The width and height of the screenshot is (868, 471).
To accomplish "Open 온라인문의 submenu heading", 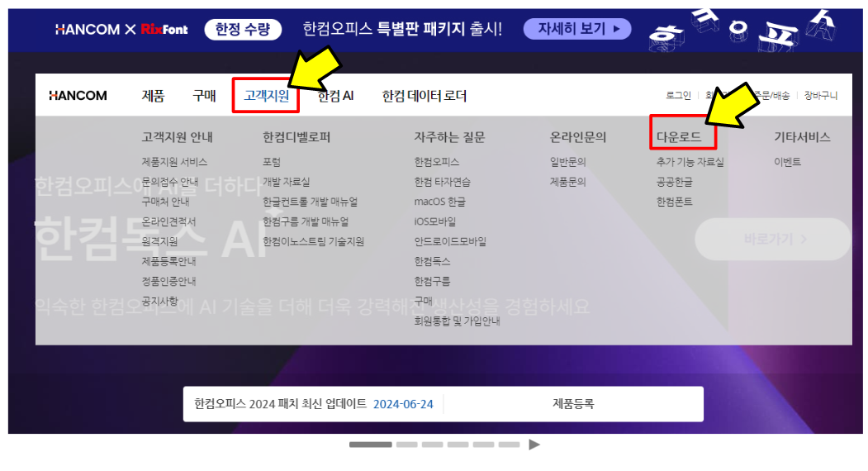I will [578, 137].
